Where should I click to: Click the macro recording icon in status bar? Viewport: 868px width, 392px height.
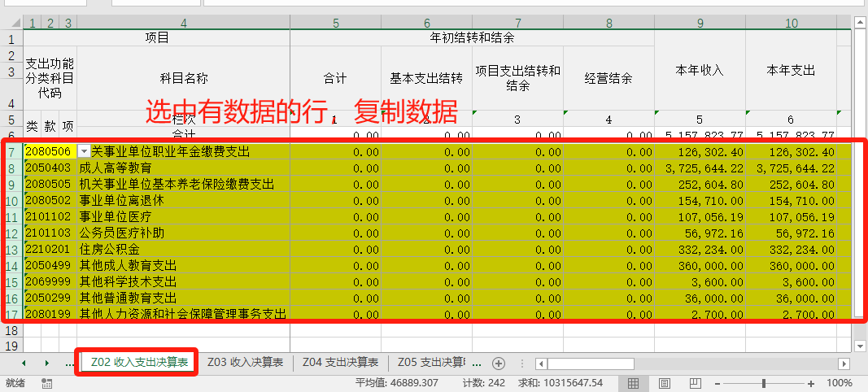46,383
